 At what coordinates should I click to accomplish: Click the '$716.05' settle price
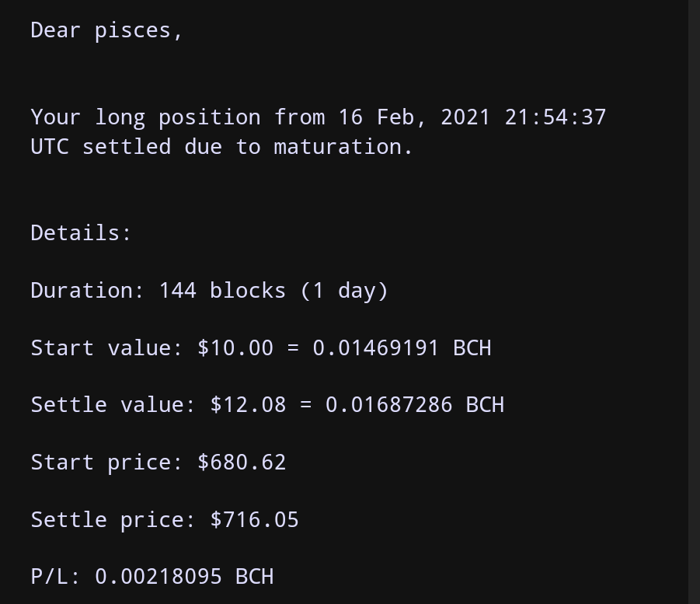[254, 520]
